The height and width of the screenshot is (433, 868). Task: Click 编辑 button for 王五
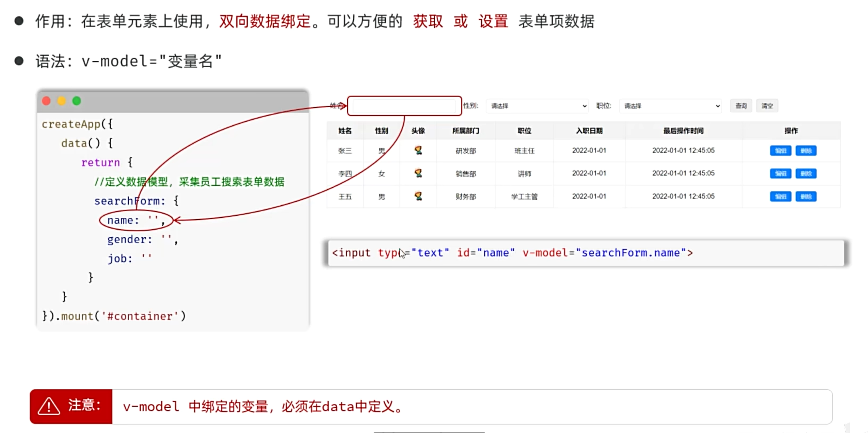coord(780,196)
